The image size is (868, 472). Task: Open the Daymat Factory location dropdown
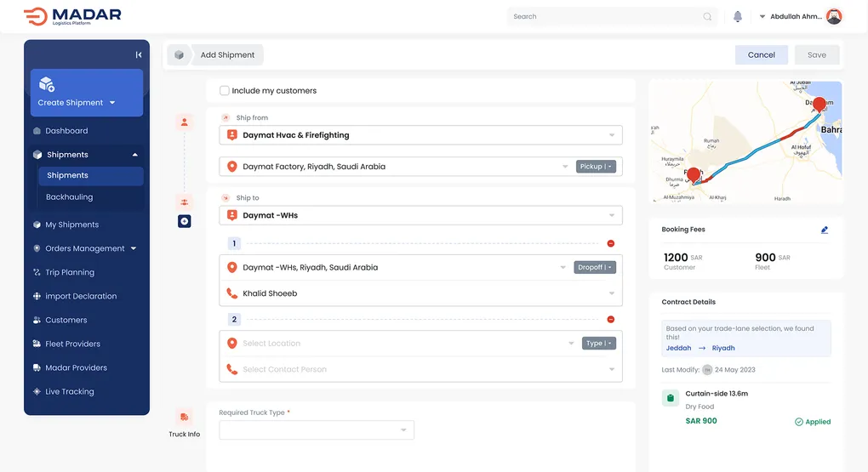565,167
